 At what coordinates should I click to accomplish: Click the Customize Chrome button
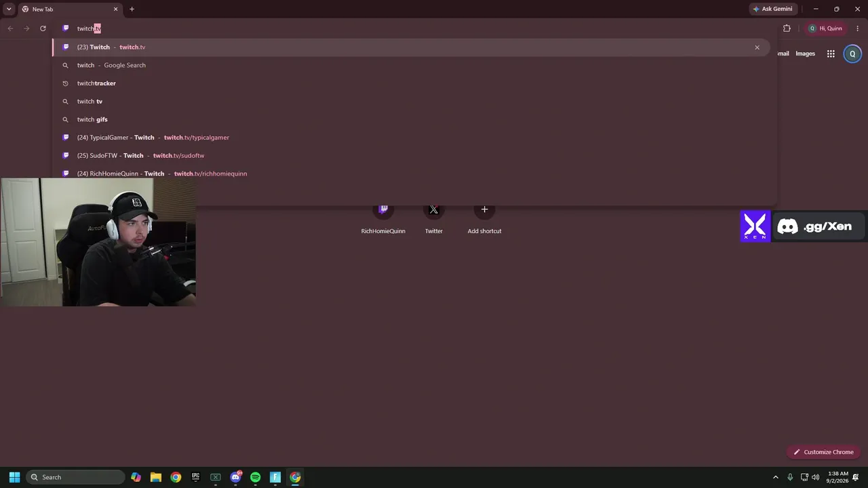click(824, 452)
